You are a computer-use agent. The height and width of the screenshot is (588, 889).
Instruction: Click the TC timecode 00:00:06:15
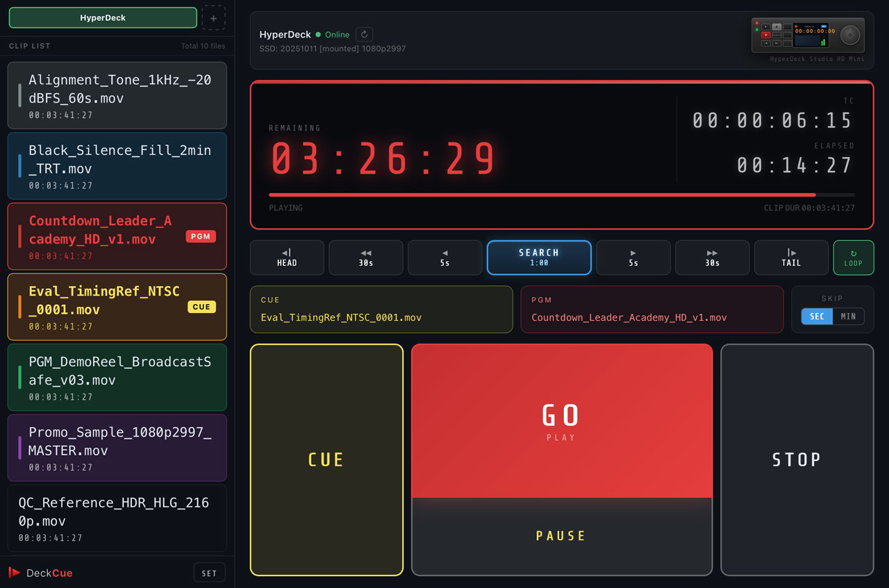[x=772, y=121]
